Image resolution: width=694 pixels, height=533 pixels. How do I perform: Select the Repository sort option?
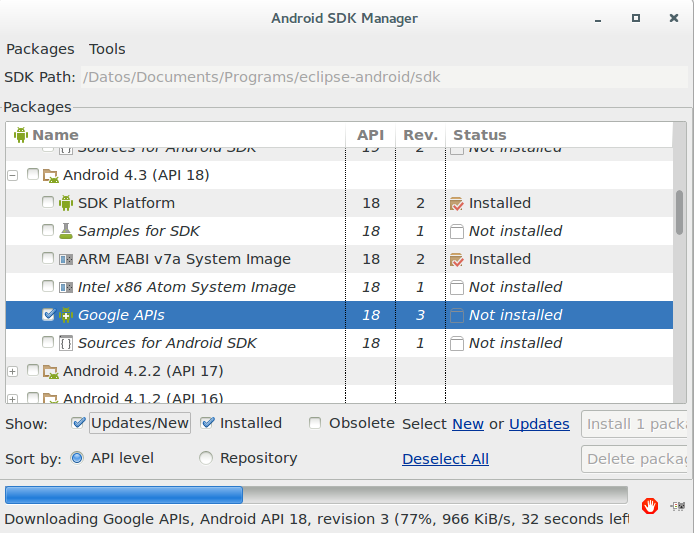coord(206,458)
